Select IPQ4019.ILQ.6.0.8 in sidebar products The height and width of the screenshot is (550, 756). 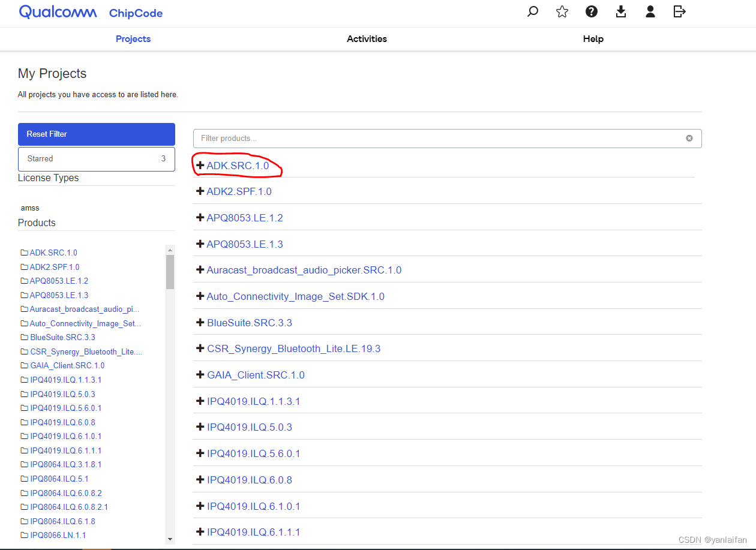pos(62,422)
